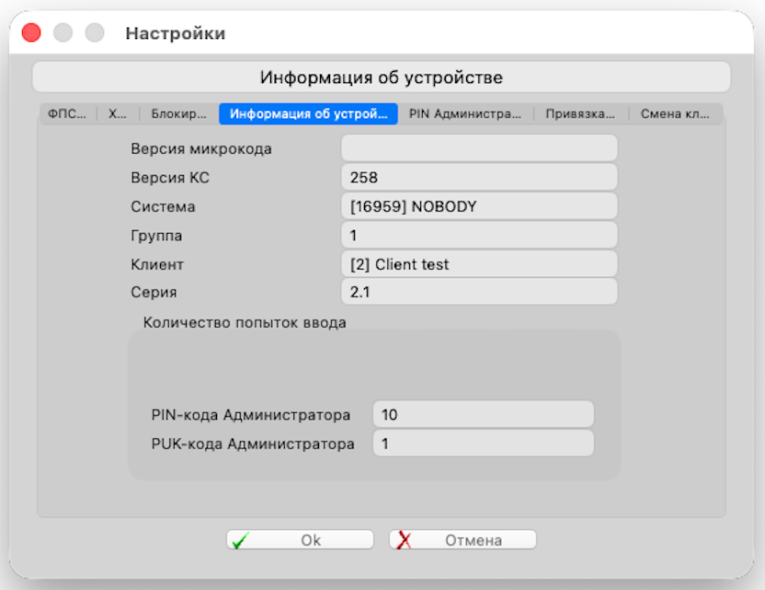This screenshot has height=590, width=765.
Task: Click the green checkmark icon on Ok
Action: [240, 540]
